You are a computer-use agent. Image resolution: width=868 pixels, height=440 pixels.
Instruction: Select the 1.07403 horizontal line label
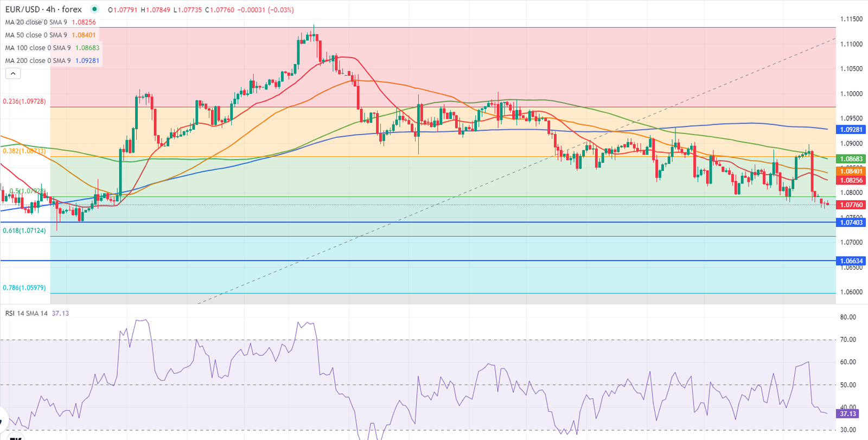click(851, 222)
